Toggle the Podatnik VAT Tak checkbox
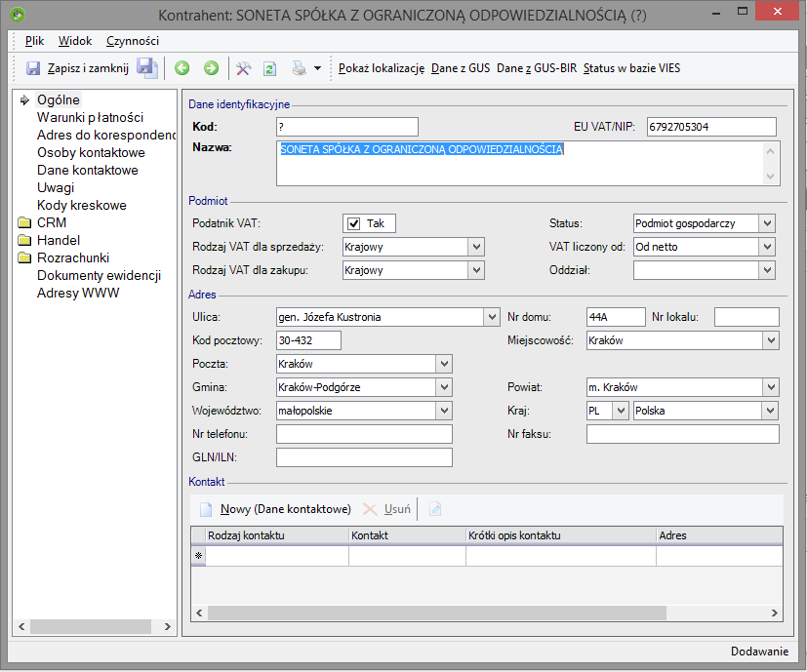The height and width of the screenshot is (672, 807). (x=353, y=223)
